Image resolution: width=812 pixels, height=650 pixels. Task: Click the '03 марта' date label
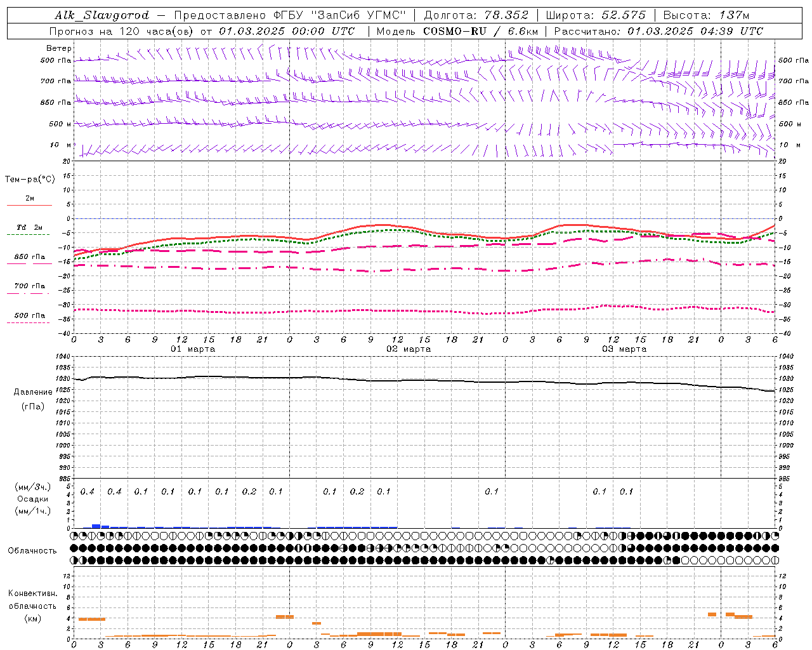click(x=625, y=349)
